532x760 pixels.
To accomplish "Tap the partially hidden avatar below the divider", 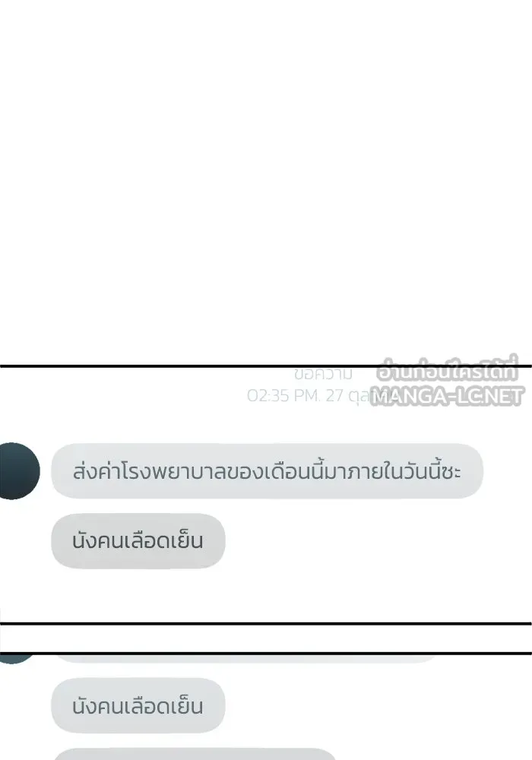I will pos(14,659).
